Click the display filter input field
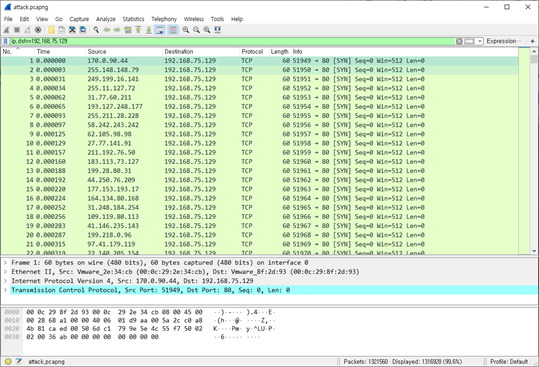The height and width of the screenshot is (367, 539). tap(232, 41)
